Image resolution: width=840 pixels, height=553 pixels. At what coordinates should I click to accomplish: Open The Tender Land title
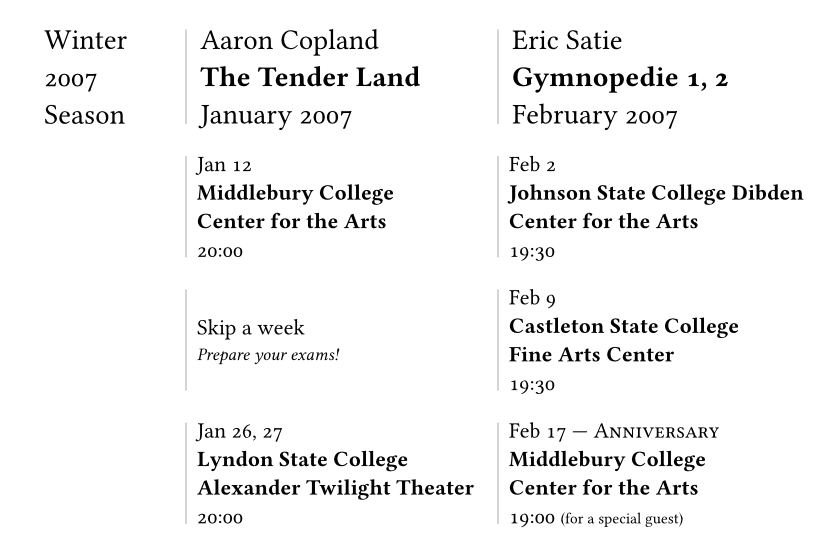[x=310, y=78]
